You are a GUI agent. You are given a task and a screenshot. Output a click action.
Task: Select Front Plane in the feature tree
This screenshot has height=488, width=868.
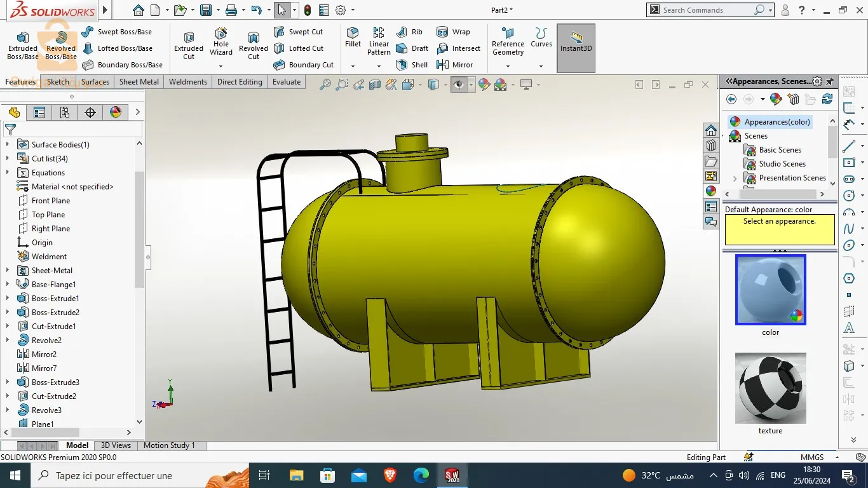[51, 201]
